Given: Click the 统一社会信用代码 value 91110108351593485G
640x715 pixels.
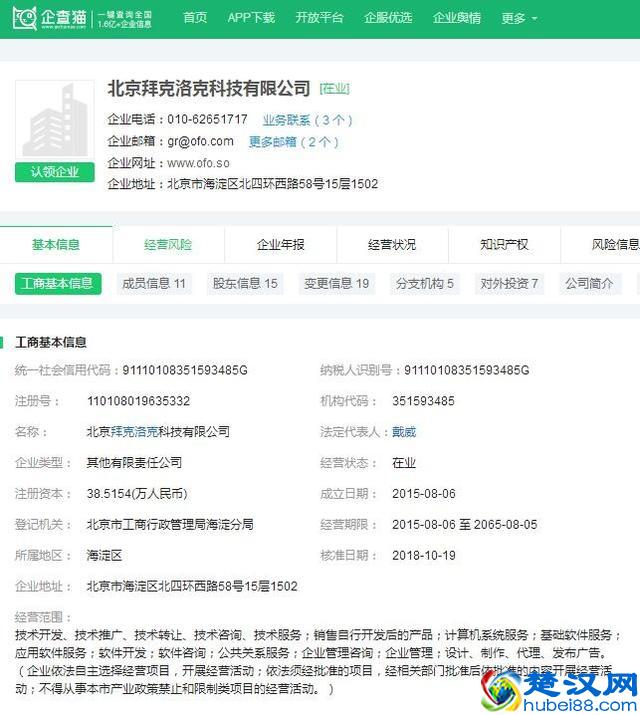Looking at the screenshot, I should point(185,370).
